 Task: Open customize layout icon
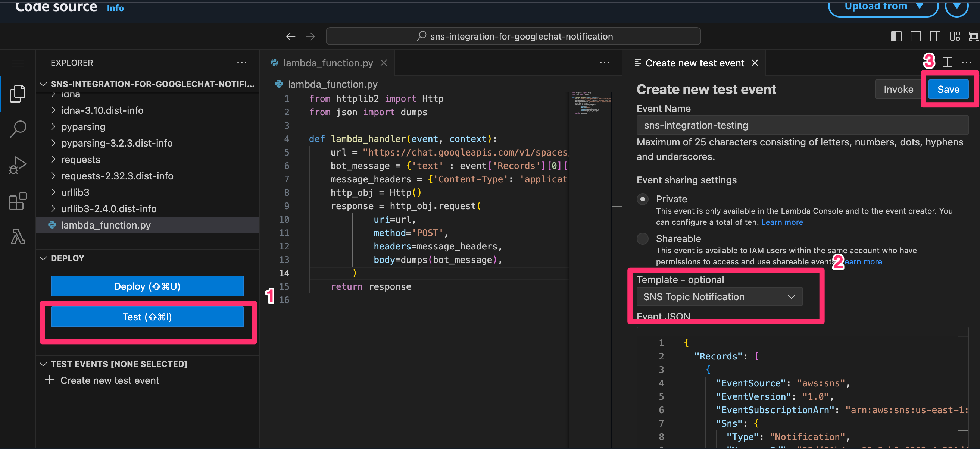955,36
